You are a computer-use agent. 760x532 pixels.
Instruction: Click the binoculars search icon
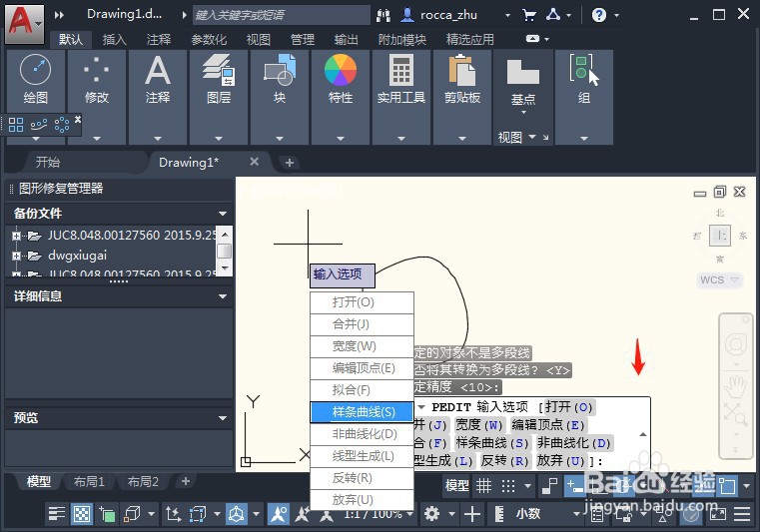[383, 16]
